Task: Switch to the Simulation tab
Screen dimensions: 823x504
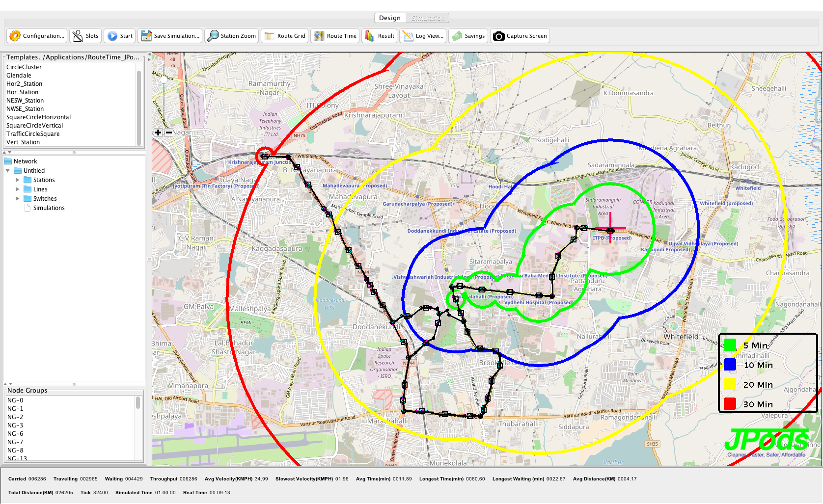Action: 428,18
